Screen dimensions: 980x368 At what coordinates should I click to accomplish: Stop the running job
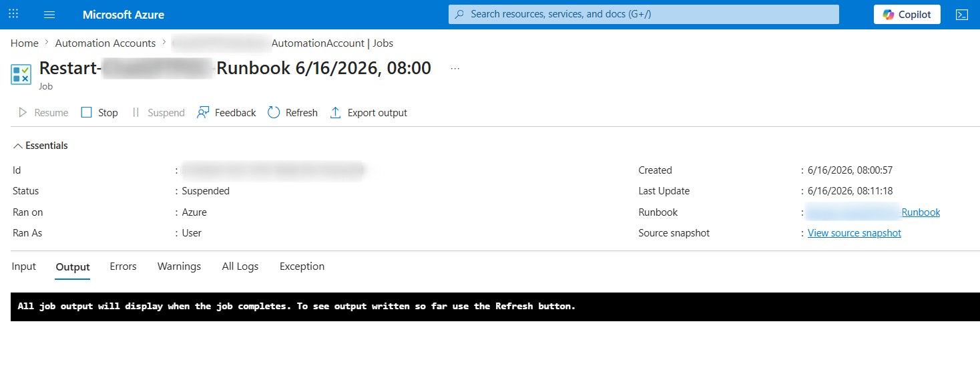tap(99, 112)
